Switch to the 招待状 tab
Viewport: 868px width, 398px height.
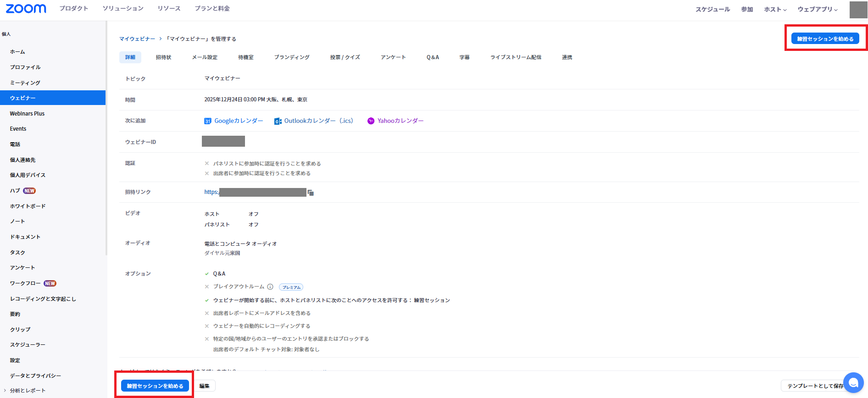coord(163,57)
